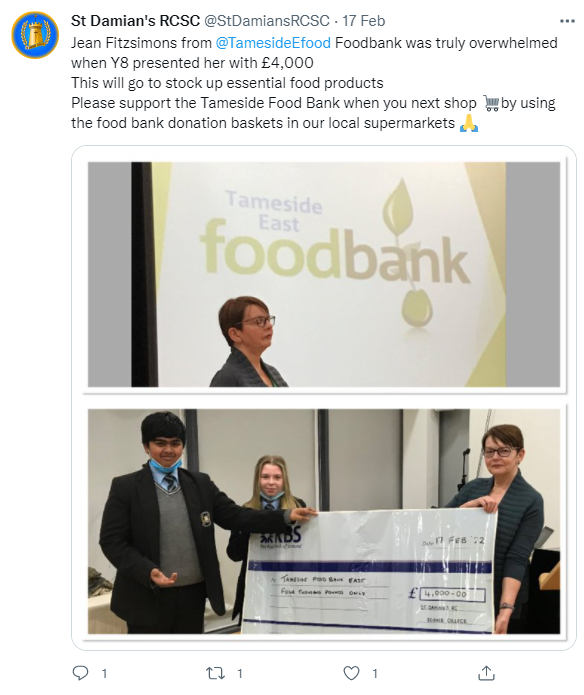
Task: Visit the @StDamiansRCSC handle link
Action: coord(267,20)
